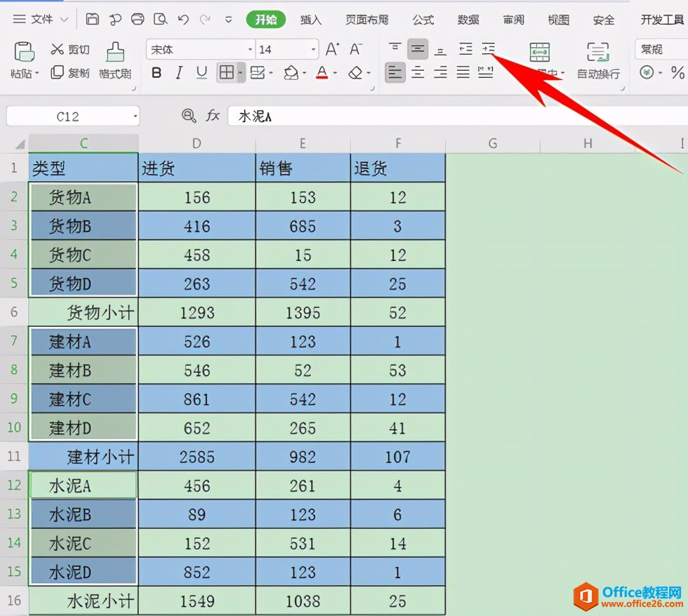Click the increase indent icon

[x=488, y=49]
